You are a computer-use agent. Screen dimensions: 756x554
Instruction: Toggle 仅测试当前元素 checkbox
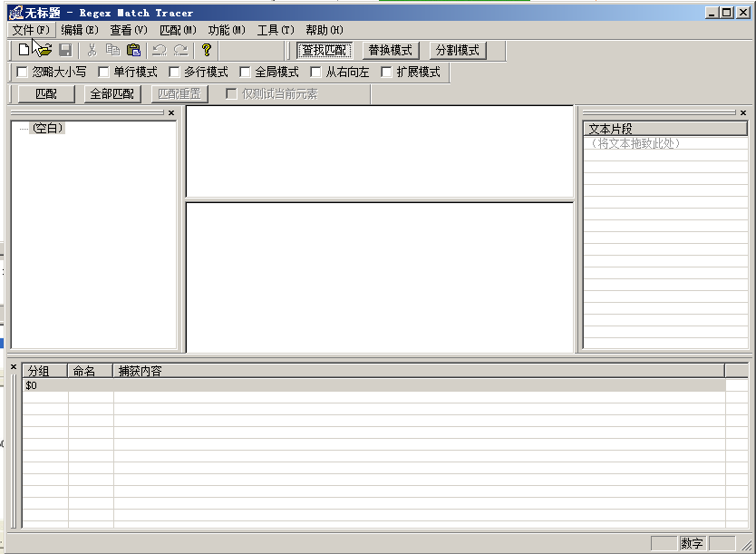231,93
